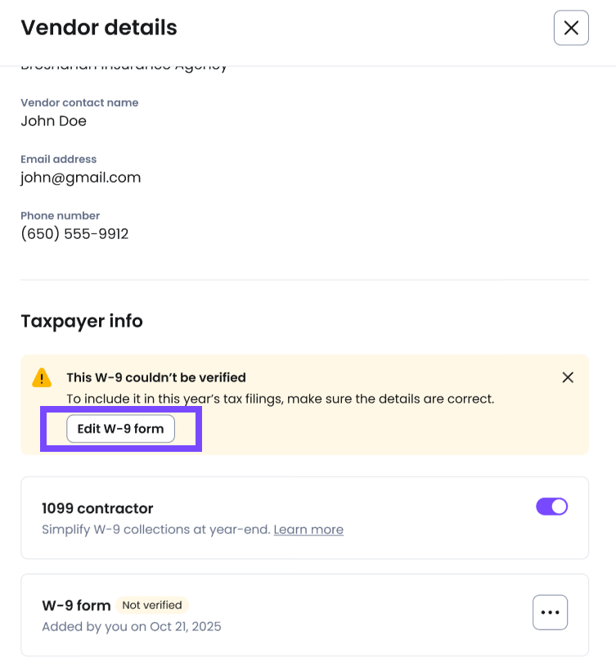Click the contact name John Doe

53,121
